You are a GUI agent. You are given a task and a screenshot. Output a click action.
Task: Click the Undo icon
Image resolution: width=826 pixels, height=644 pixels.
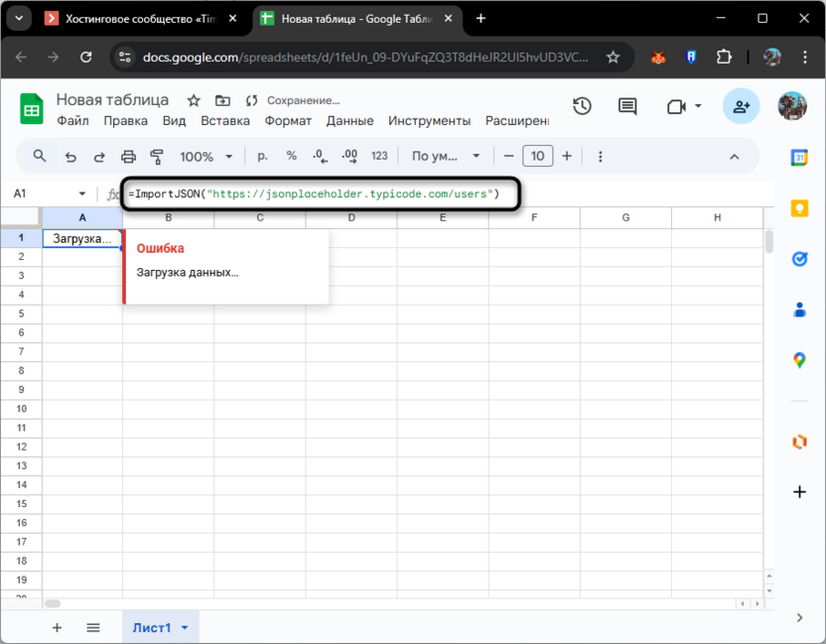pos(69,156)
